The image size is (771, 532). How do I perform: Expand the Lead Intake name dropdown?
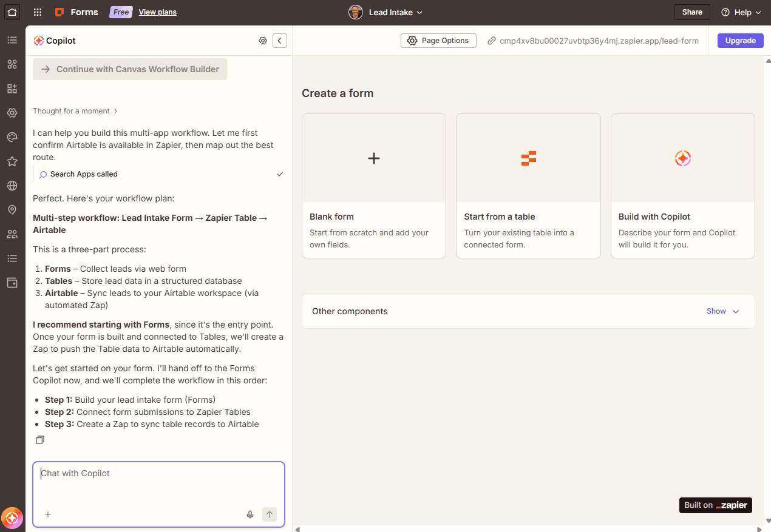tap(396, 12)
